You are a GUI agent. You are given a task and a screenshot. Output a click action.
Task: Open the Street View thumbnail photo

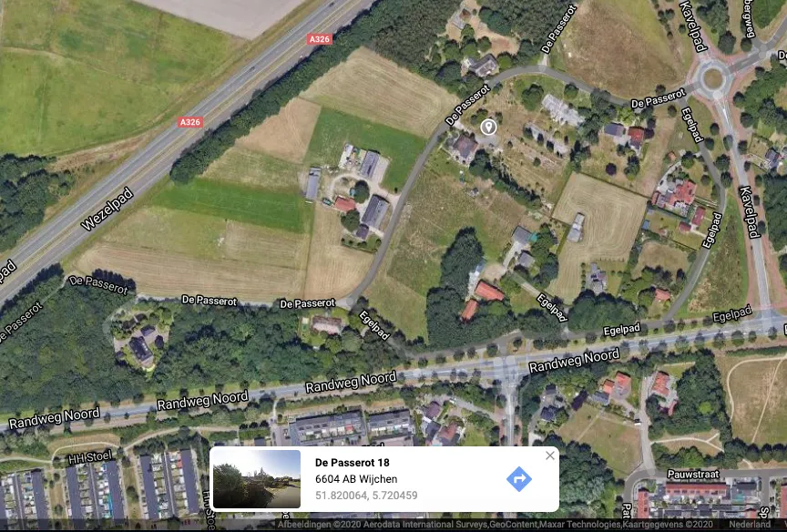pyautogui.click(x=257, y=479)
